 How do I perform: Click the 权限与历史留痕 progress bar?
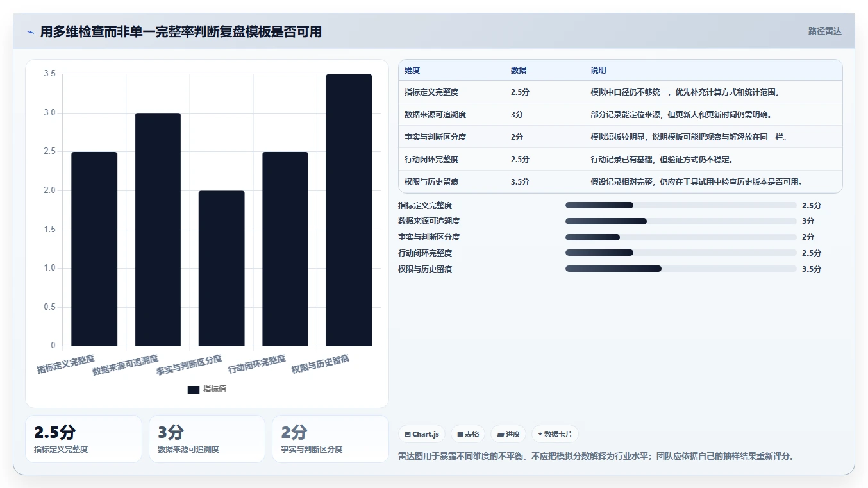click(681, 269)
